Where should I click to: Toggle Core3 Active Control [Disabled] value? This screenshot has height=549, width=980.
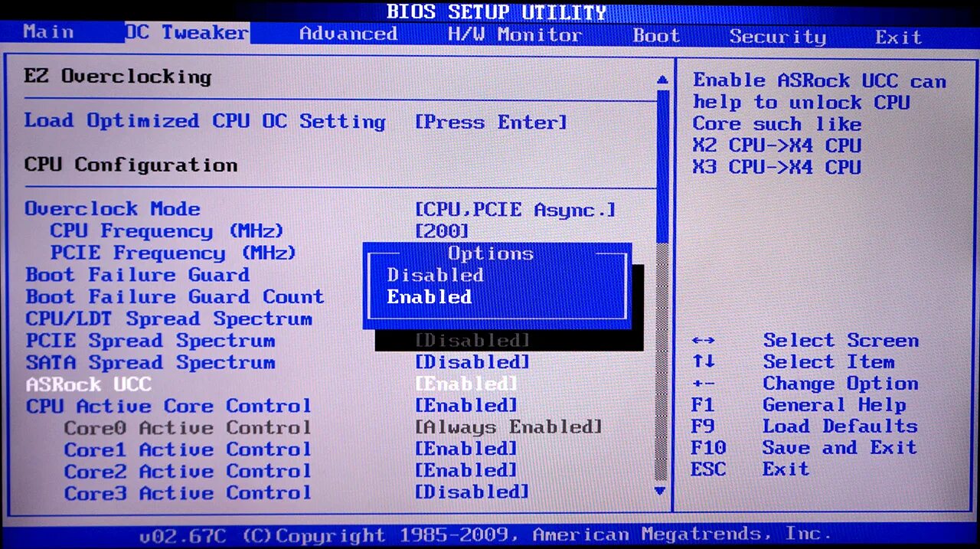pos(472,492)
